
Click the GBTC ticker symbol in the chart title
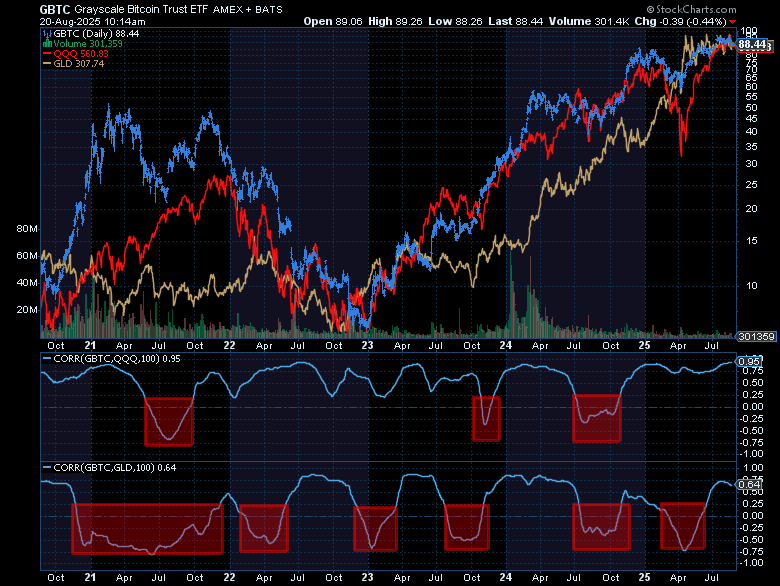(x=55, y=9)
